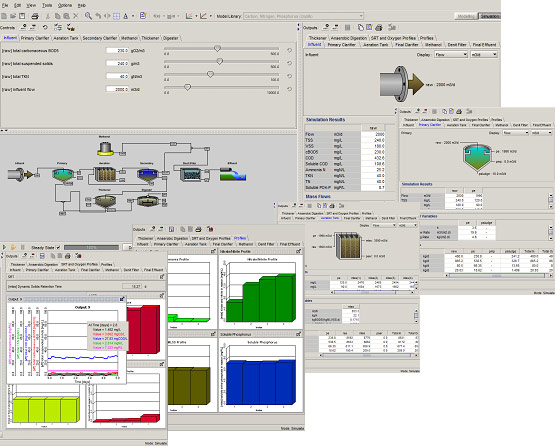556x447 pixels.
Task: Start simulation with green play button
Action: 4,247
